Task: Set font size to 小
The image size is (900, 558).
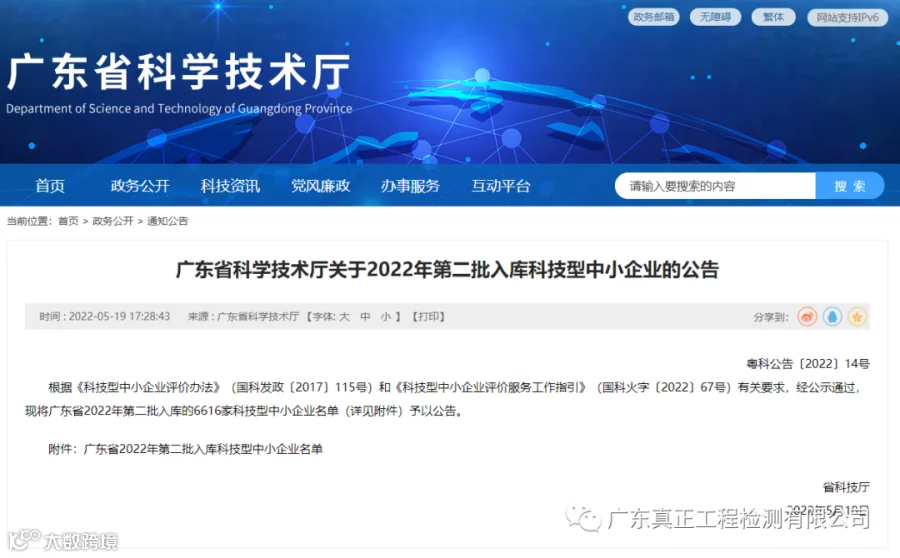Action: pyautogui.click(x=386, y=317)
